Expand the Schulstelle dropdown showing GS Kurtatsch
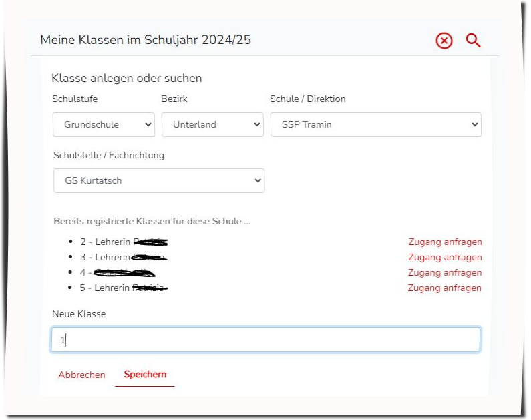Viewport: 531px width, 420px height. [x=159, y=180]
